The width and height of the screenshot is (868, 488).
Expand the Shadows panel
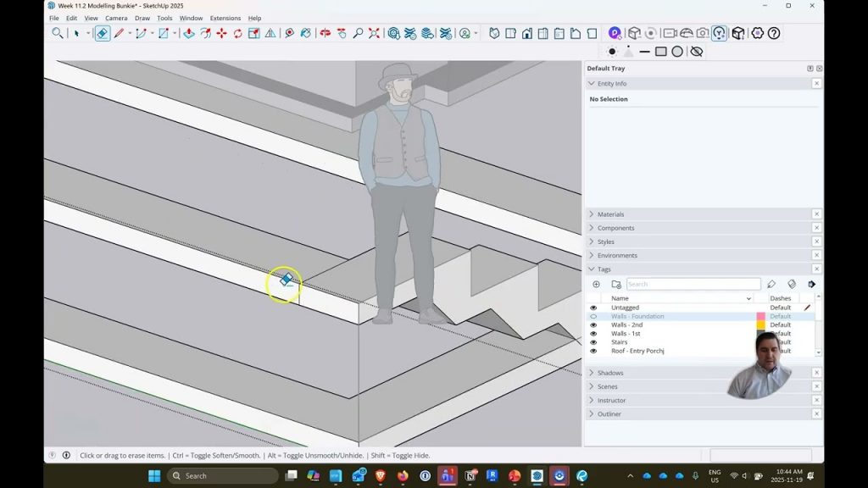point(610,373)
